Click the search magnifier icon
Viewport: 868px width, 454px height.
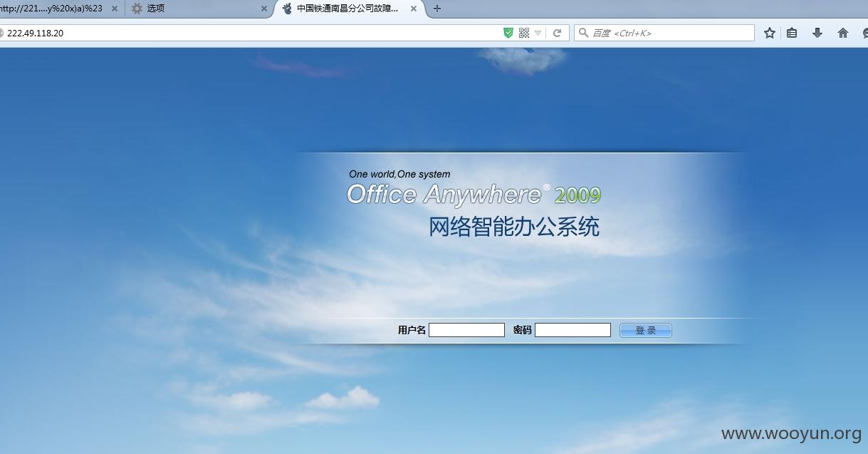[x=583, y=33]
